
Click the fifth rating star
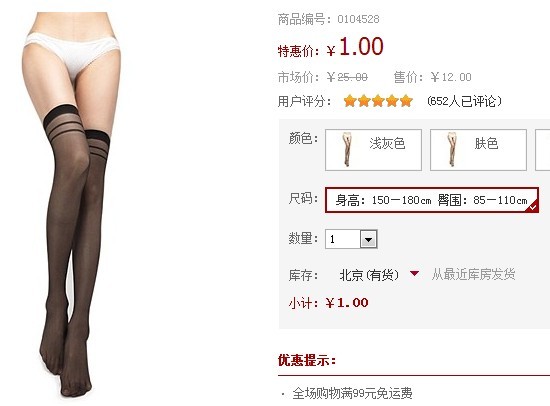(x=406, y=101)
